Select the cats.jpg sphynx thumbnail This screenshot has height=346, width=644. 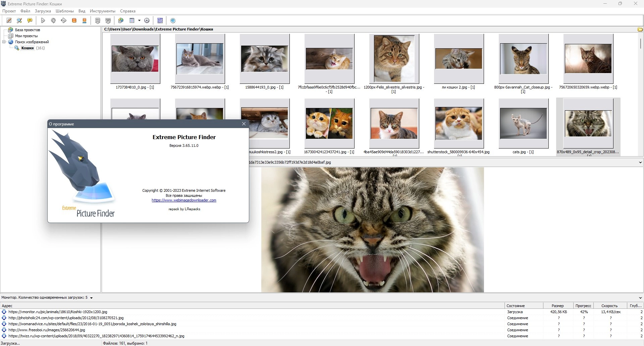(523, 123)
